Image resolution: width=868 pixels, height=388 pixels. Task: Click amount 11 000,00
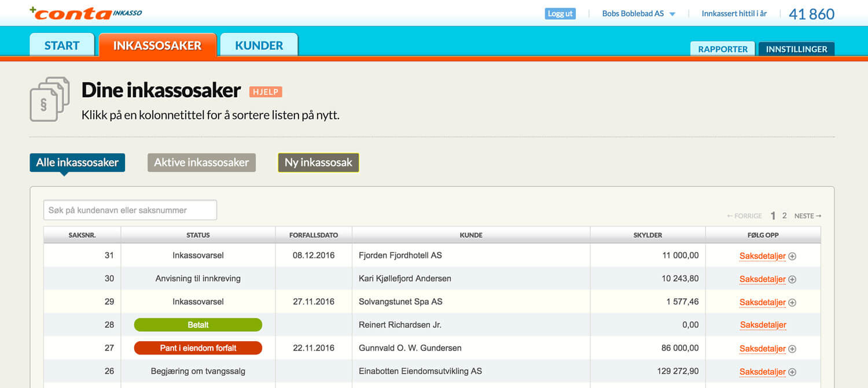(x=681, y=255)
